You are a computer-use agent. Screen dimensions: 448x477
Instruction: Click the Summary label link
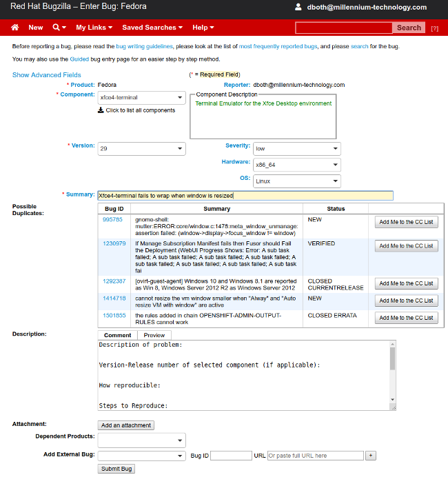80,194
